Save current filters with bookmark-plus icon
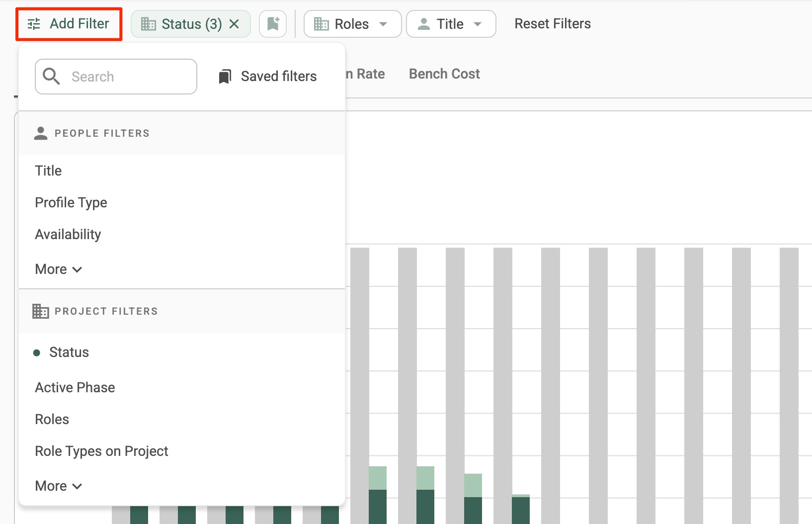 (273, 24)
